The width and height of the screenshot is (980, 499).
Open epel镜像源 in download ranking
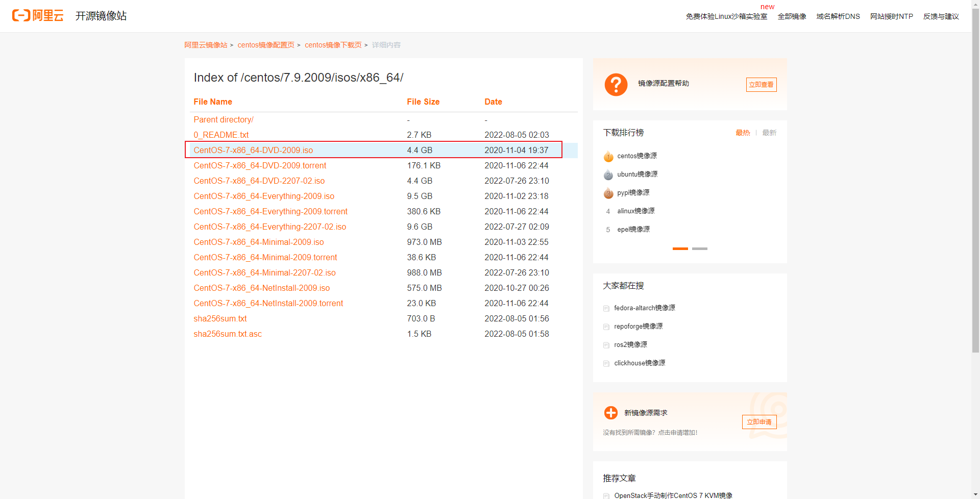pos(633,230)
